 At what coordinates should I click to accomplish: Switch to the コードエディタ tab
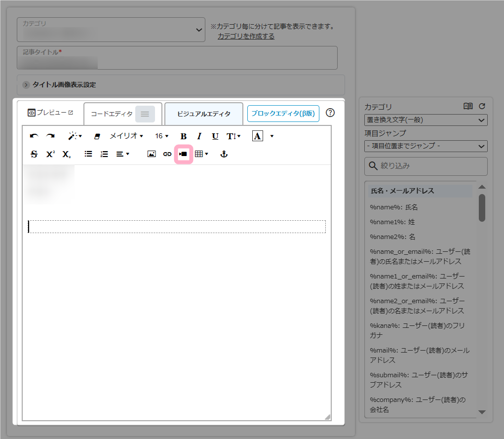point(112,114)
